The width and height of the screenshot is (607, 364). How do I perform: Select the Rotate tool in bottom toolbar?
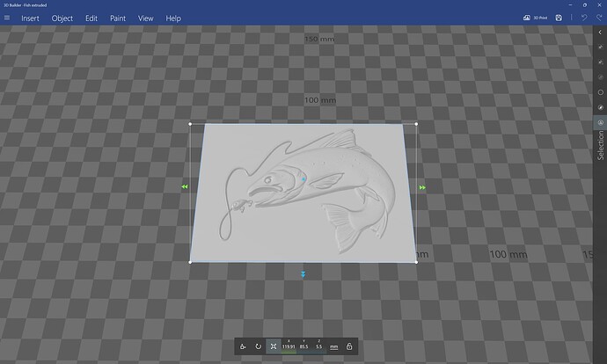258,346
